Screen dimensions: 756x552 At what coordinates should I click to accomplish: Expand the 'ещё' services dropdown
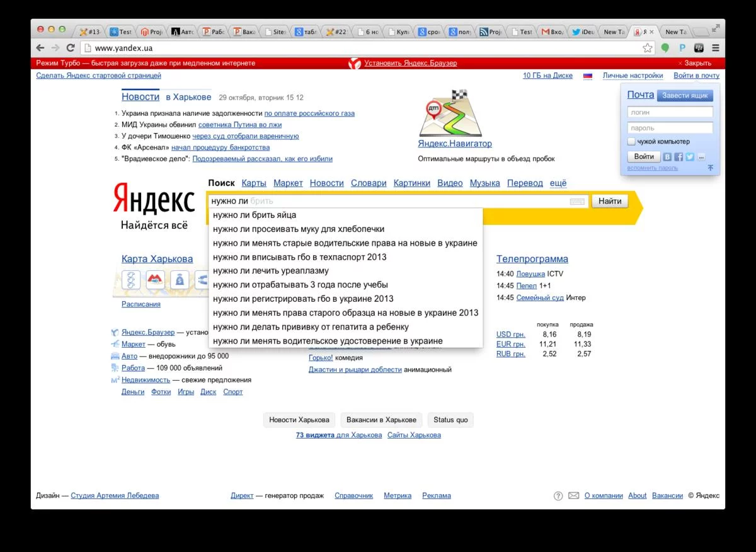(558, 183)
